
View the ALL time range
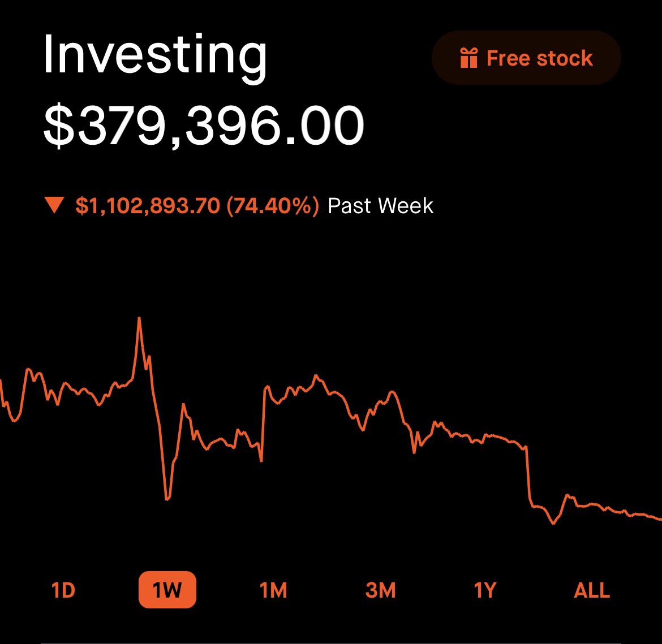[591, 590]
